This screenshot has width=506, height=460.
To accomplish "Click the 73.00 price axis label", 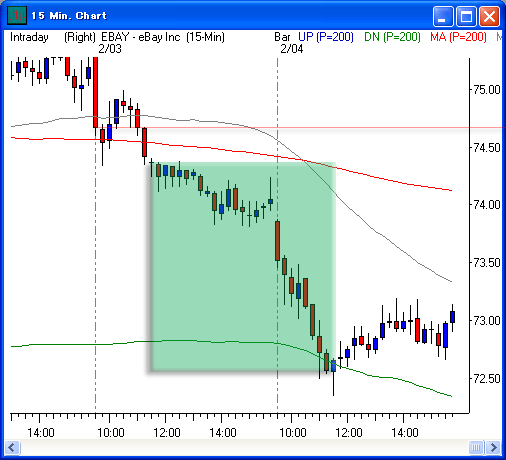I will coord(487,321).
